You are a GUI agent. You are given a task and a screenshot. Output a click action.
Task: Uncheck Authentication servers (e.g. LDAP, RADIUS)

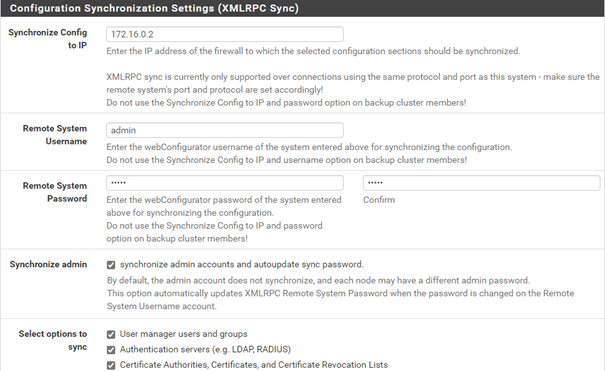[111, 350]
